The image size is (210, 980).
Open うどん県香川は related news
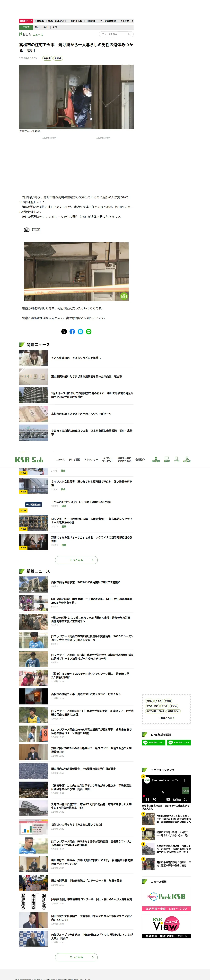tap(76, 358)
